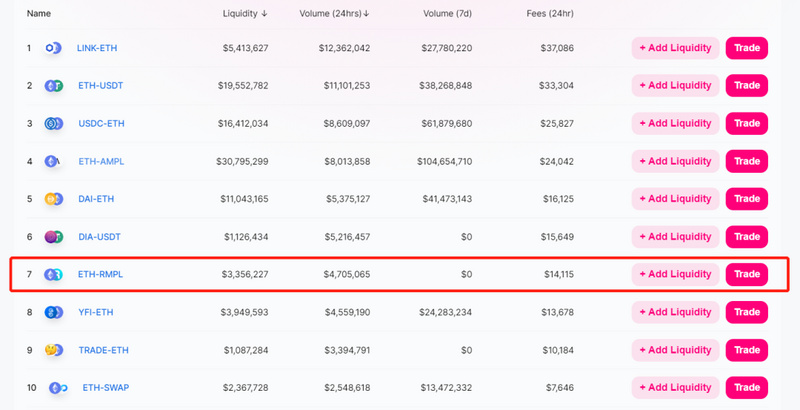Click the LINK-ETH pair token icon

(x=53, y=48)
